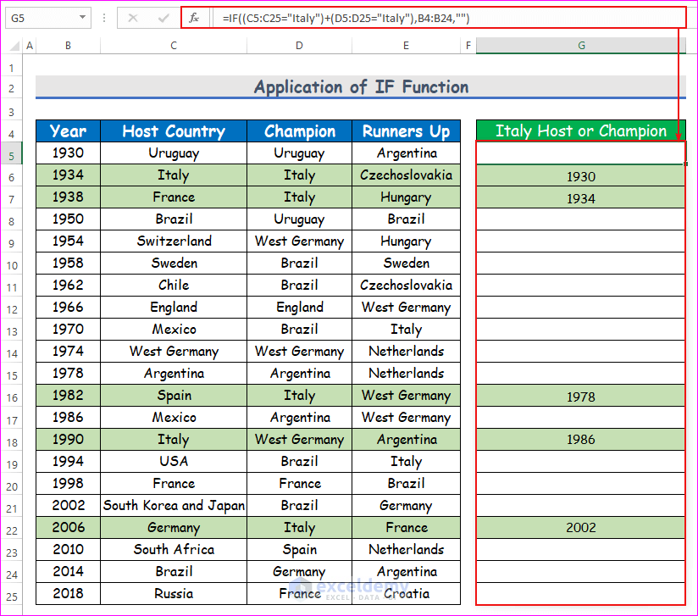Select the year cell '1934' in column B
The height and width of the screenshot is (616, 698).
(68, 175)
